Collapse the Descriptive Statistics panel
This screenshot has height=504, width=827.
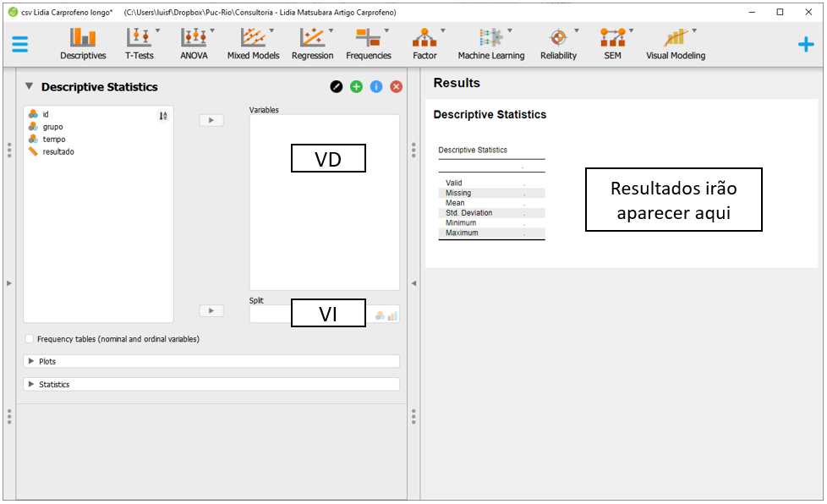click(x=30, y=86)
